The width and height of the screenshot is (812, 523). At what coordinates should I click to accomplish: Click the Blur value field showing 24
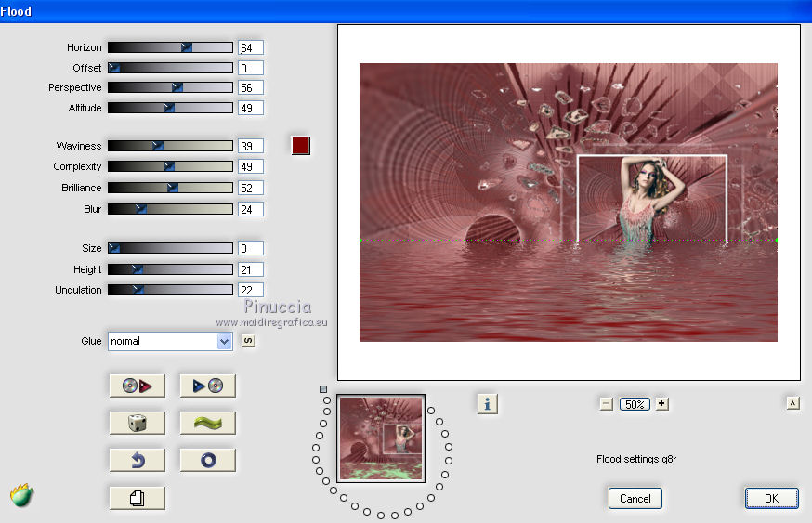pyautogui.click(x=251, y=209)
